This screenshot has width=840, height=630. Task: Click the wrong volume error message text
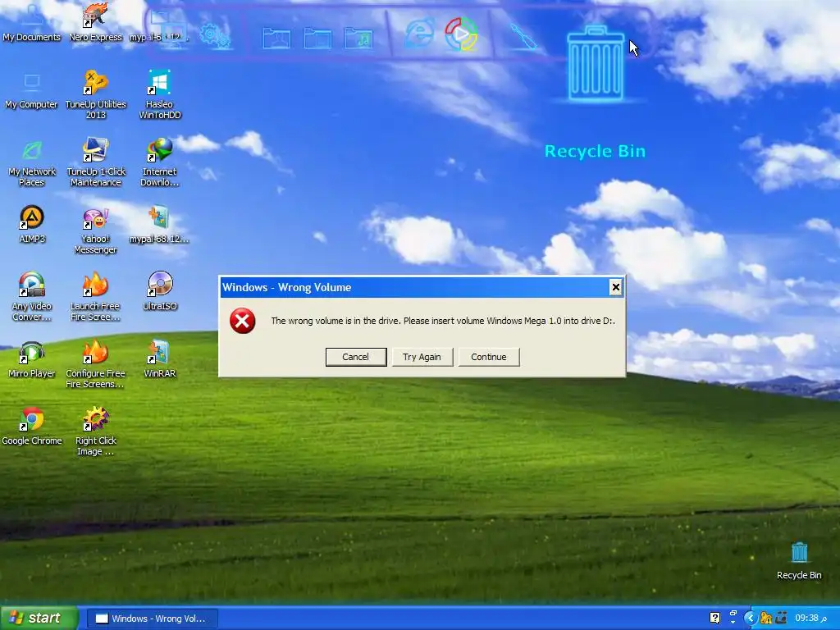[442, 321]
